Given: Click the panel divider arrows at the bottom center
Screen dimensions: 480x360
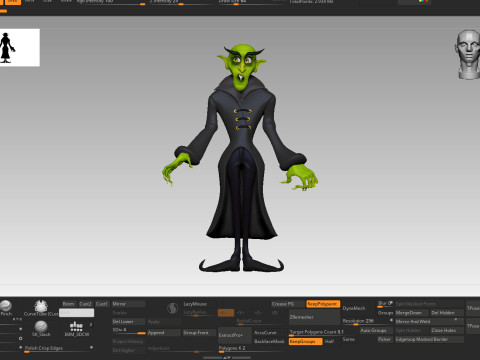Looking at the screenshot, I should click(x=227, y=358).
